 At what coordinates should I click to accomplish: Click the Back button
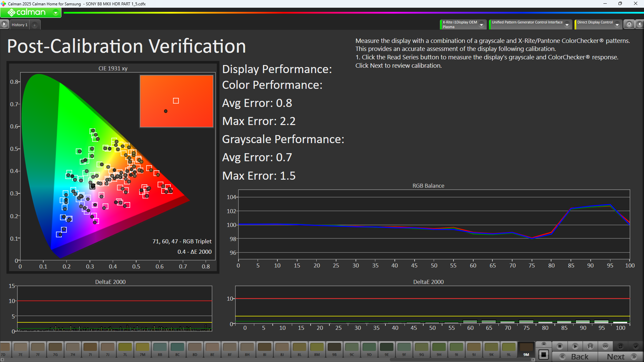coord(575,357)
